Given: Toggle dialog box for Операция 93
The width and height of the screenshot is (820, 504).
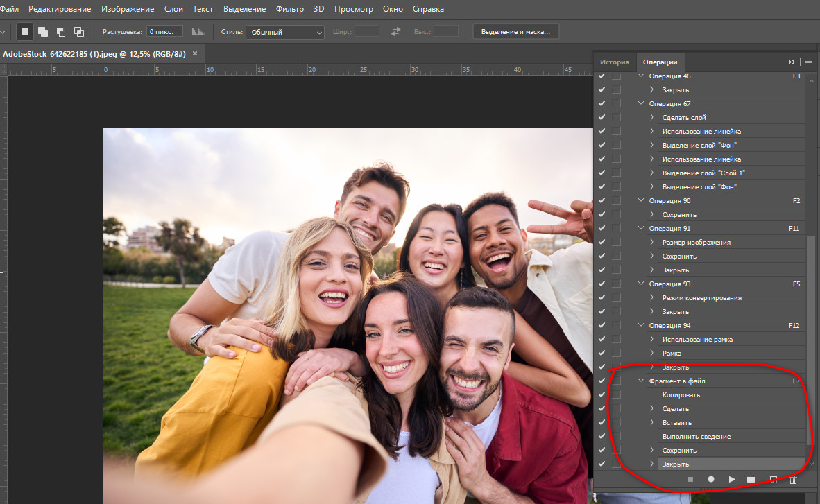Looking at the screenshot, I should (617, 284).
